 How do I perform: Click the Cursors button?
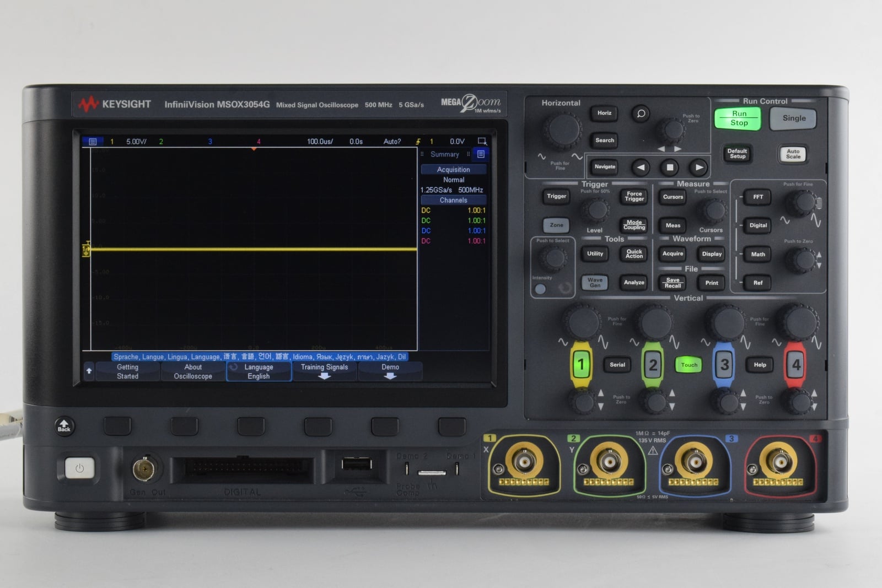[673, 197]
